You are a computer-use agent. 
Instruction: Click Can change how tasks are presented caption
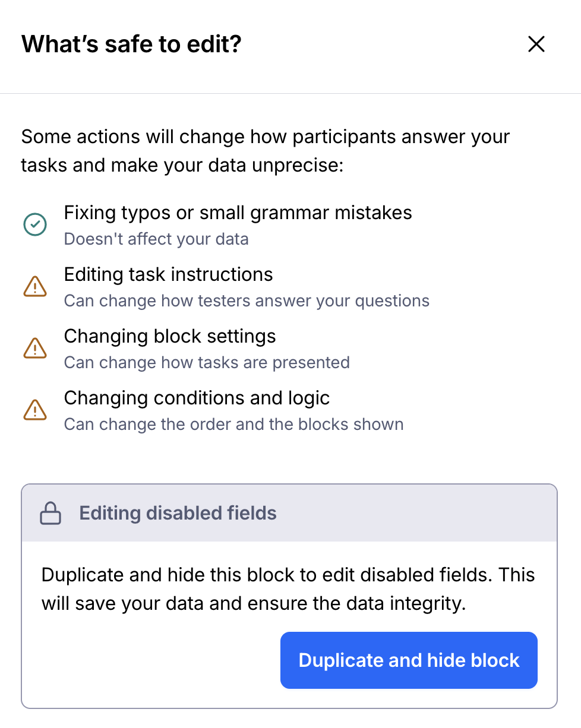pos(207,362)
